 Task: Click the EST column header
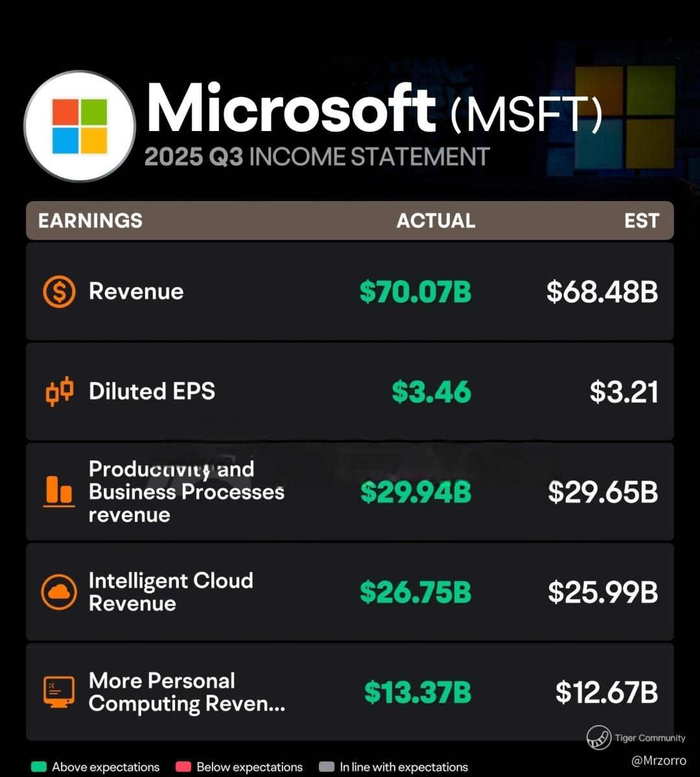click(642, 221)
